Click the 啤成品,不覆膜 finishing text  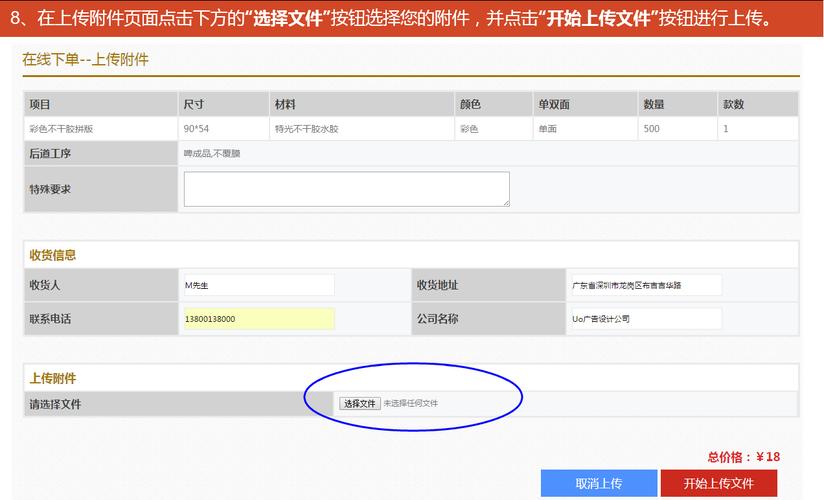[x=212, y=154]
